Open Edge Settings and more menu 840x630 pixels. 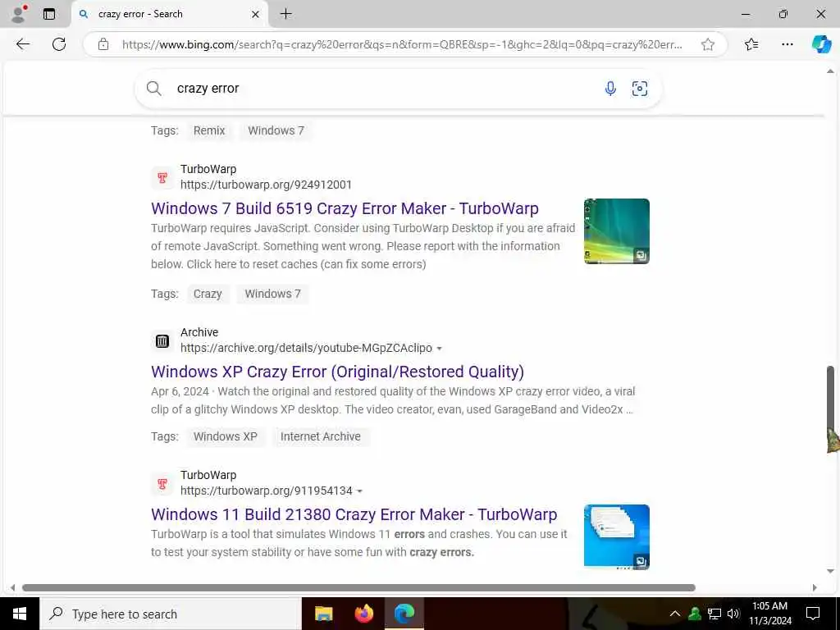pyautogui.click(x=787, y=44)
